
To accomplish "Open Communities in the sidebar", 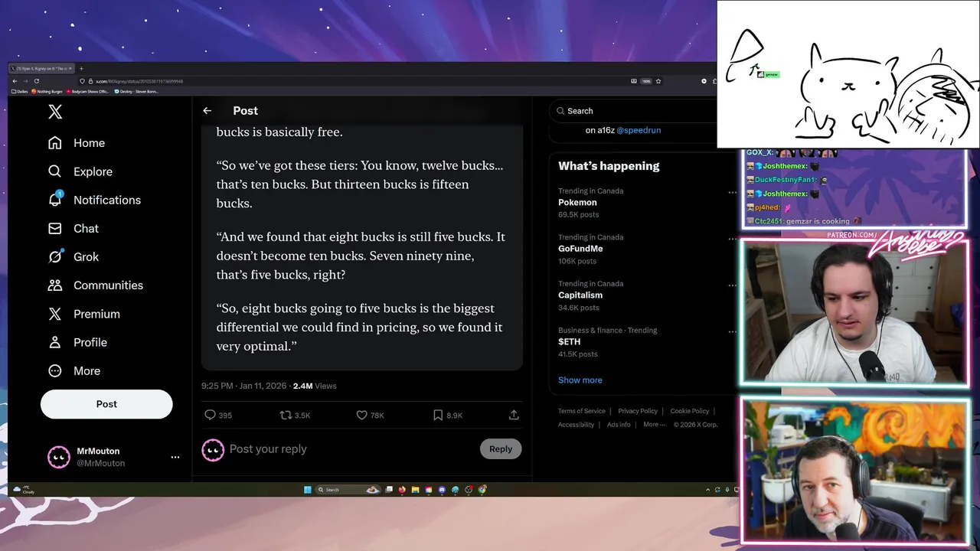I will (x=96, y=285).
